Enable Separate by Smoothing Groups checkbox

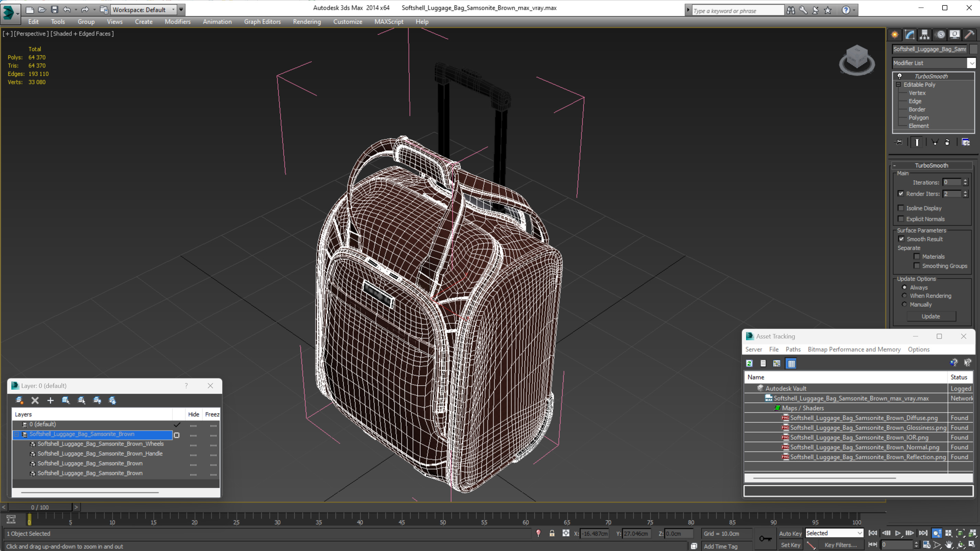tap(916, 265)
